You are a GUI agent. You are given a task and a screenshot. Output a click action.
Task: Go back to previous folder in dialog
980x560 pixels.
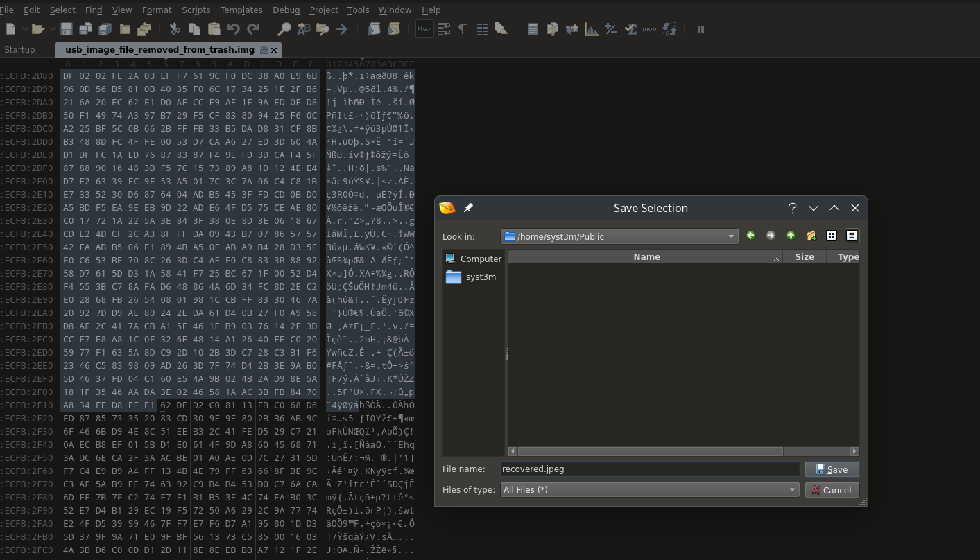click(750, 236)
